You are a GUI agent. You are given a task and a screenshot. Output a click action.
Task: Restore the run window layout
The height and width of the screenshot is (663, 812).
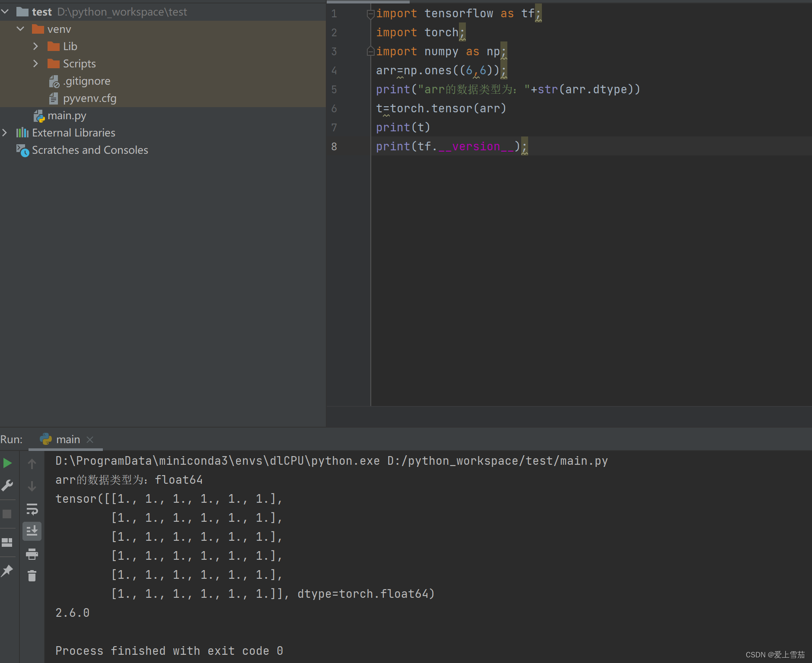[7, 542]
